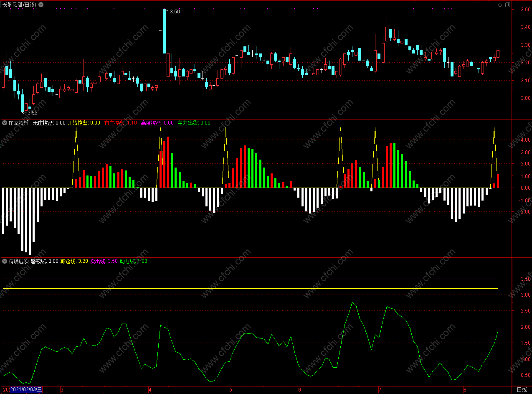This screenshot has width=532, height=394.
Task: Click the 庄家抬桥 indicator name
Action: [19, 123]
